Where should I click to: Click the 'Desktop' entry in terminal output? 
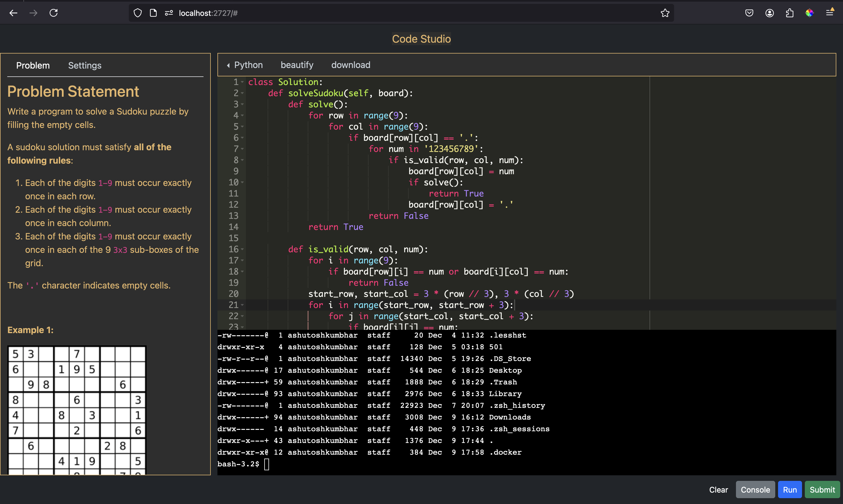click(505, 370)
